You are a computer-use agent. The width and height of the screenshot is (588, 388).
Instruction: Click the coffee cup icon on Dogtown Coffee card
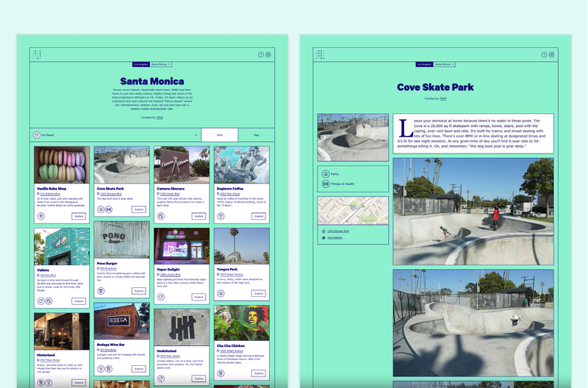pos(221,216)
